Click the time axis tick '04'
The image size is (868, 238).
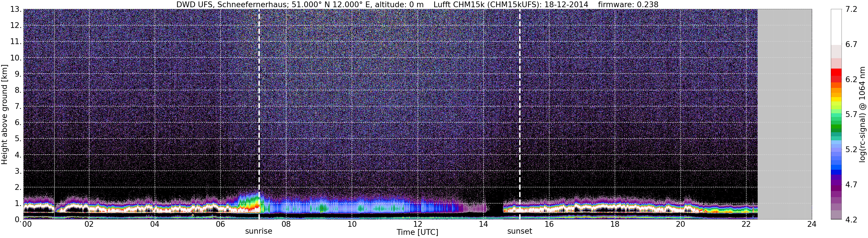154,224
